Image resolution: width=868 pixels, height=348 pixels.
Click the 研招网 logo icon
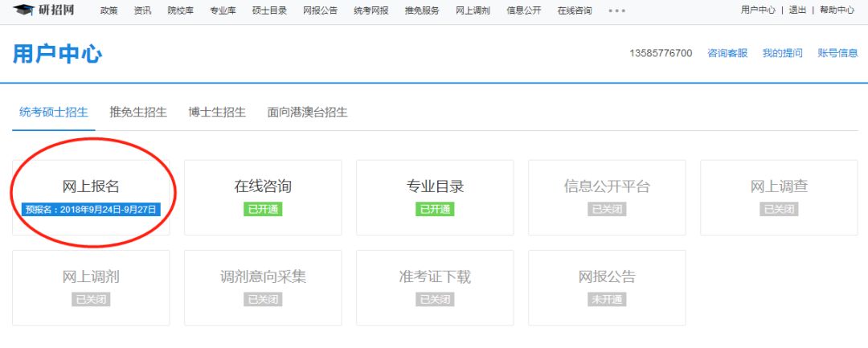(x=23, y=10)
